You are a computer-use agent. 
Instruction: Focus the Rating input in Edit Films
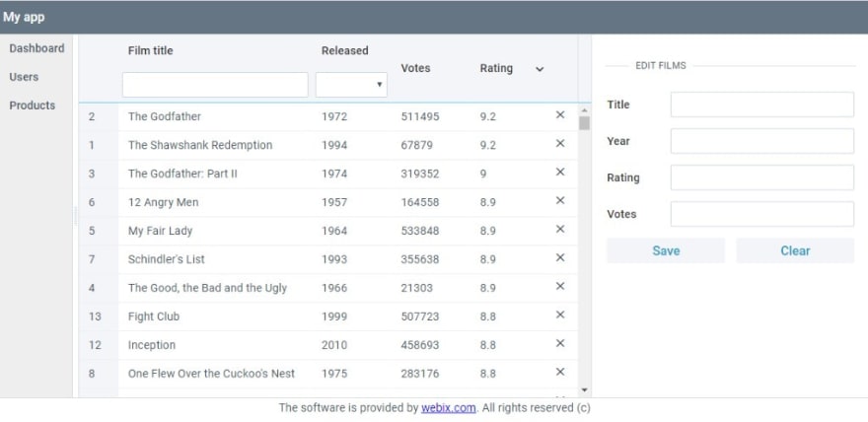coord(761,177)
